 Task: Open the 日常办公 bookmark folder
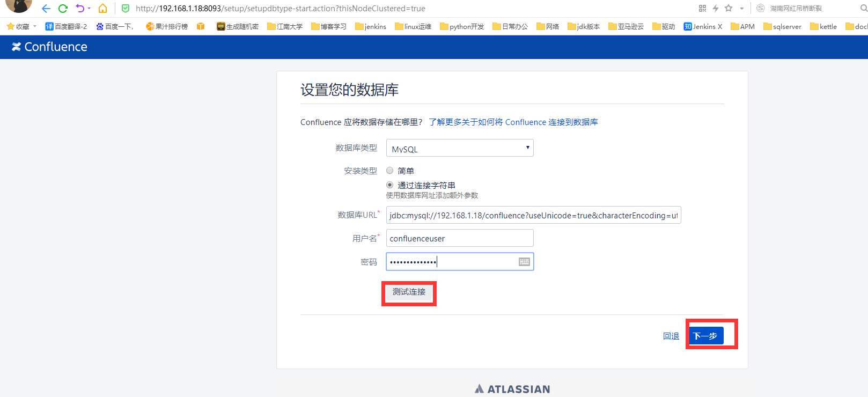click(510, 26)
